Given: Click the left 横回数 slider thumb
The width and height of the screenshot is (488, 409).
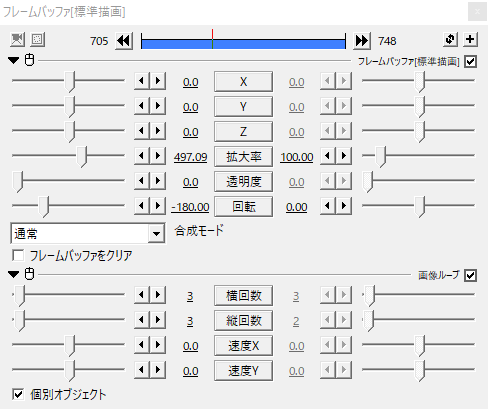Looking at the screenshot, I should pyautogui.click(x=20, y=296).
